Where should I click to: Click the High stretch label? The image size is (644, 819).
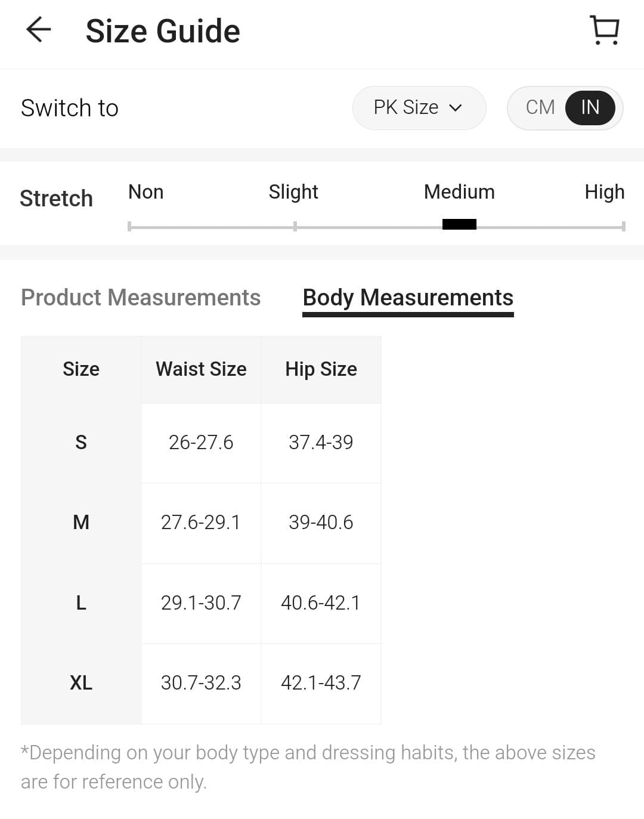(604, 192)
